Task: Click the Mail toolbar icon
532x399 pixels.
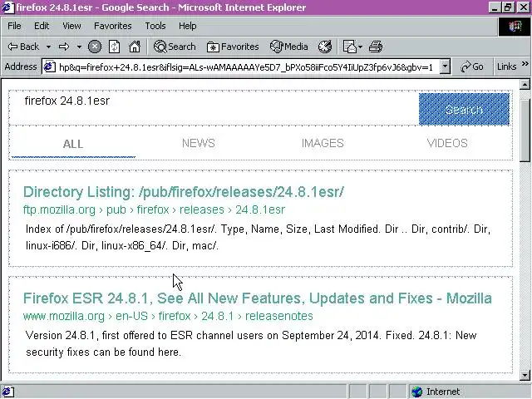Action: pyautogui.click(x=349, y=47)
